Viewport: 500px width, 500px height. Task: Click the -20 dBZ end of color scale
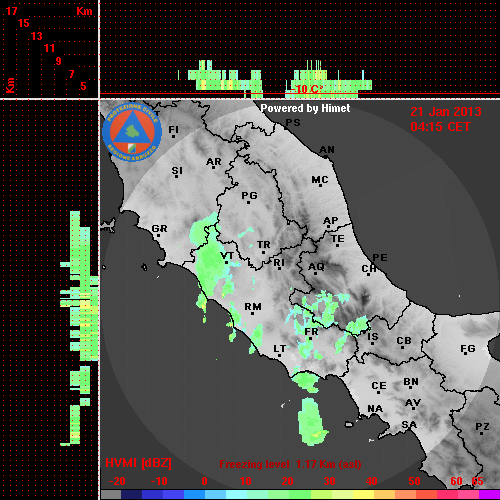click(111, 495)
